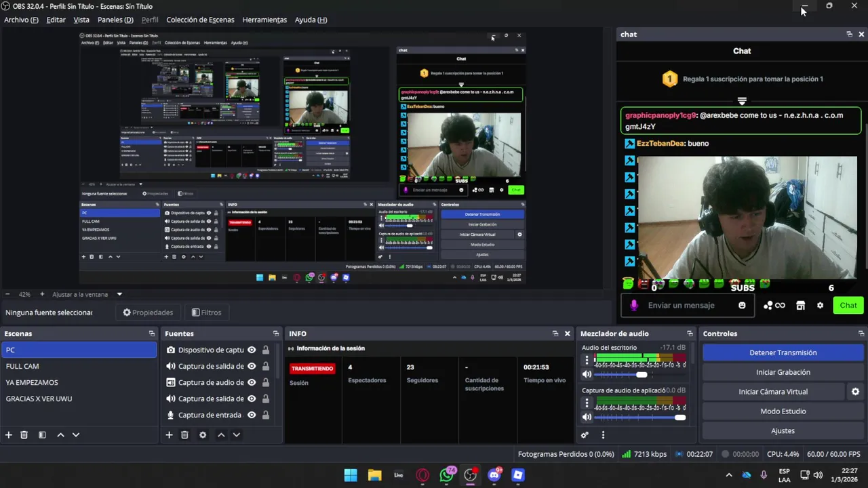Mute Audio del escritorio speaker icon
This screenshot has width=868, height=488.
[x=587, y=374]
